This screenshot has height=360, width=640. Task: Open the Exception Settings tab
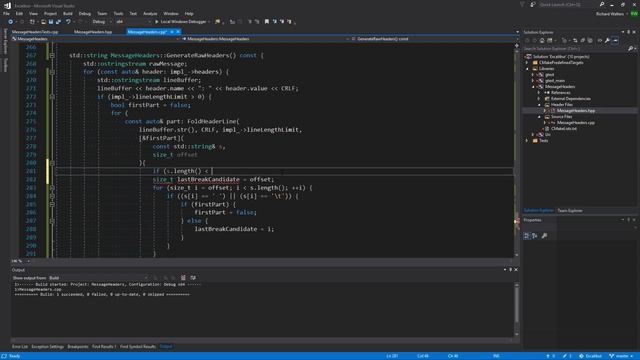point(47,347)
